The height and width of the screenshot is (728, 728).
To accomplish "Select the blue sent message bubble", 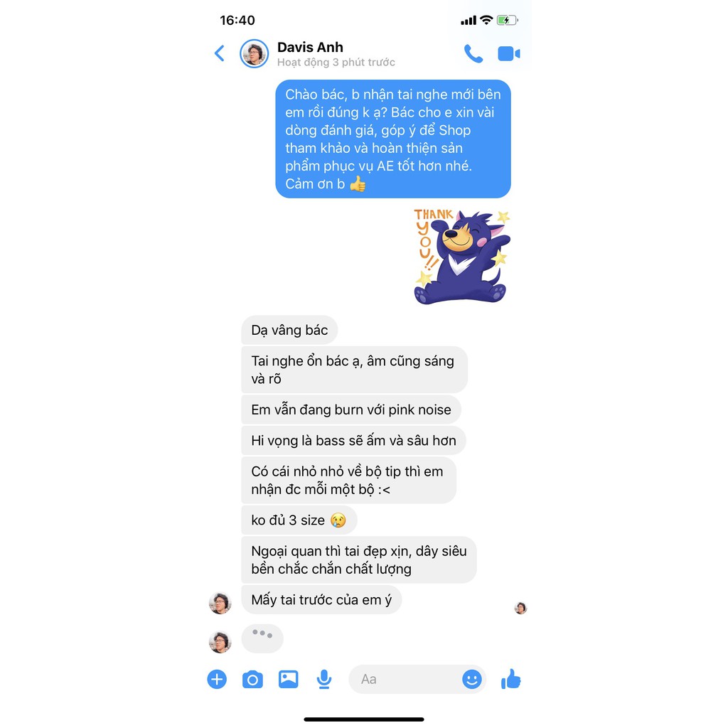I will pos(393,139).
